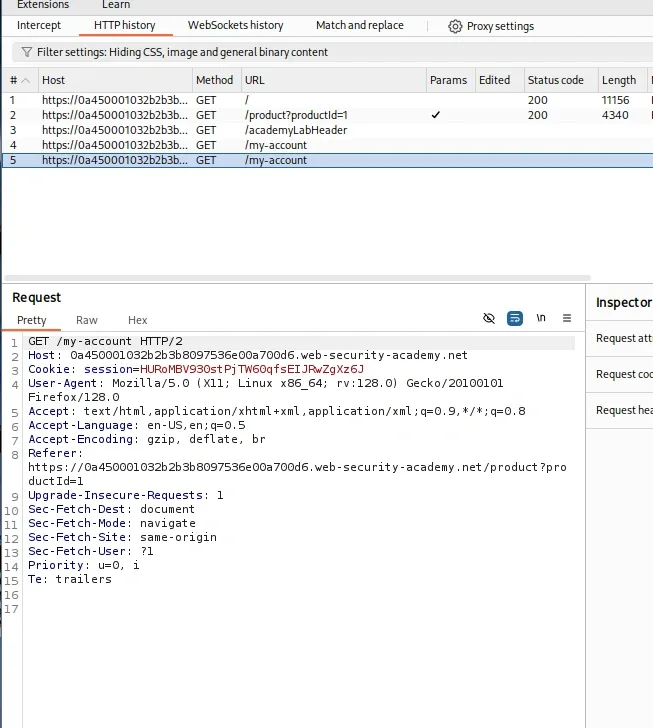
Task: Switch request view to Raw tab
Action: (x=87, y=320)
